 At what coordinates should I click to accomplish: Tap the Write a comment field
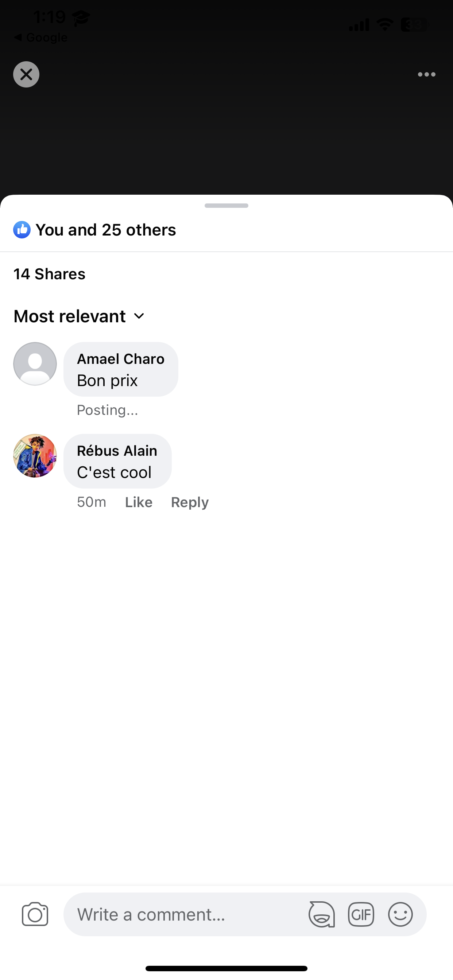point(183,914)
